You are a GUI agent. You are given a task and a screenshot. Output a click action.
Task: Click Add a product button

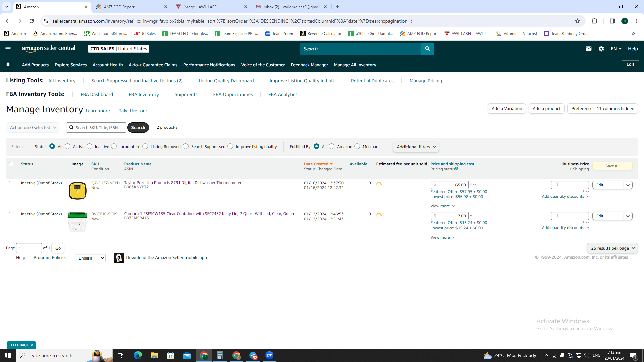[546, 108]
